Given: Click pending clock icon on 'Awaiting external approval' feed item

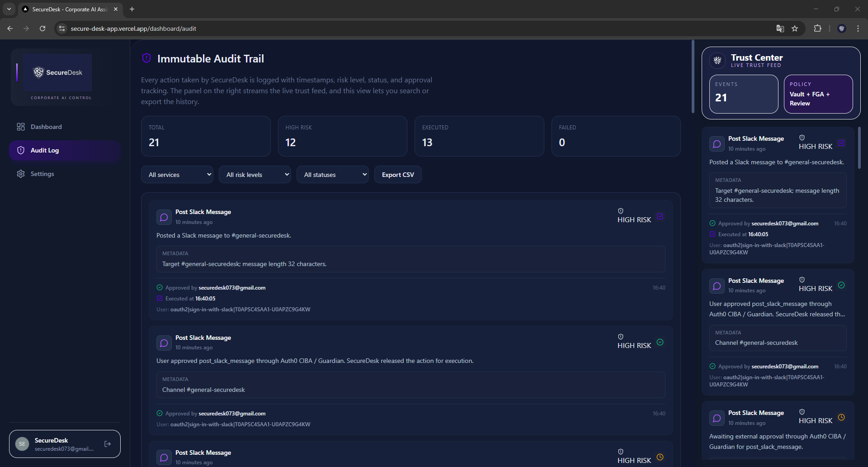Looking at the screenshot, I should (x=841, y=417).
